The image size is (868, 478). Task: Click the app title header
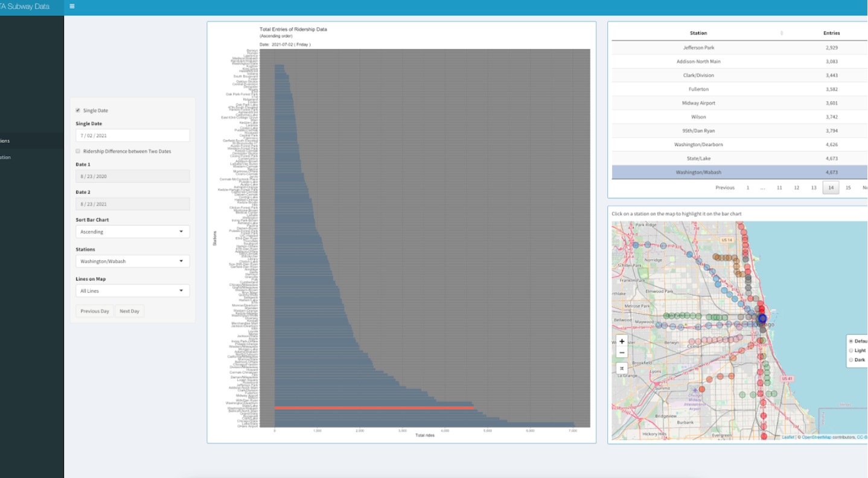coord(25,7)
